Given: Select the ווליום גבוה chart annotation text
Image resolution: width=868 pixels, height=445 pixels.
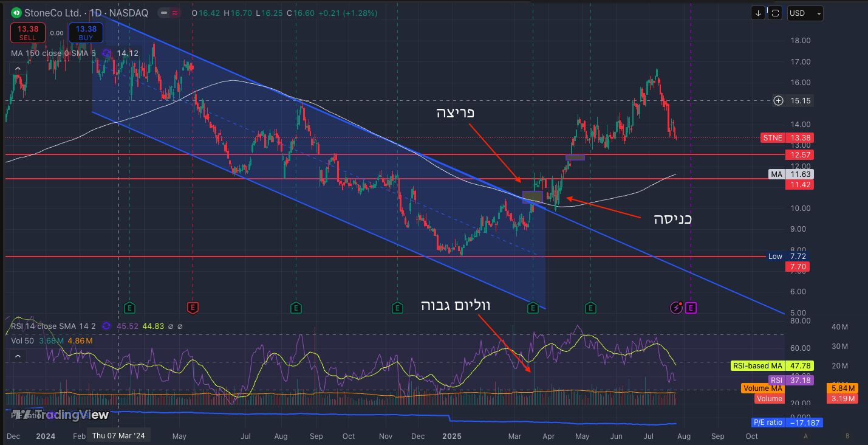Looking at the screenshot, I should pos(456,305).
